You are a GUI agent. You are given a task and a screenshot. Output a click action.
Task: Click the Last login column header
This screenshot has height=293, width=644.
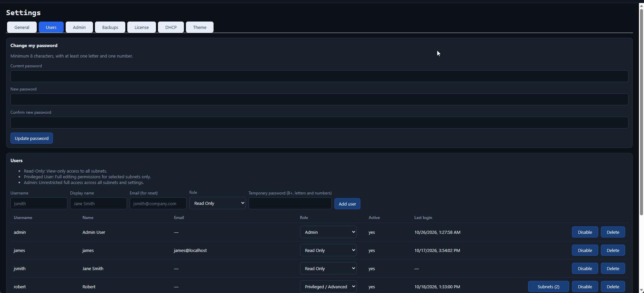pos(423,218)
